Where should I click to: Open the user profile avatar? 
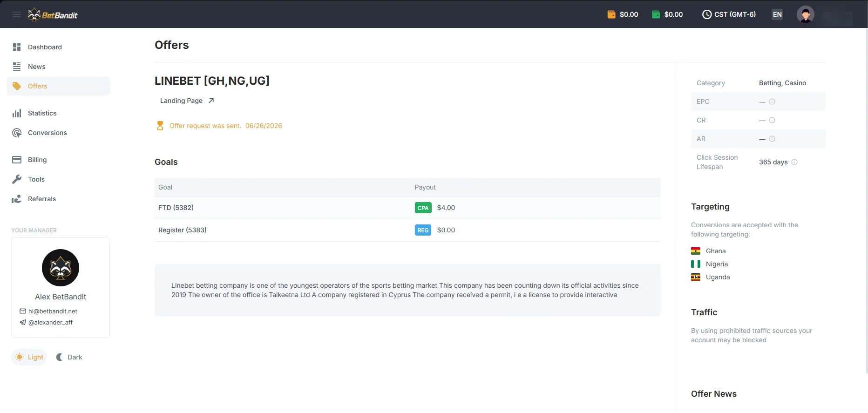click(806, 14)
